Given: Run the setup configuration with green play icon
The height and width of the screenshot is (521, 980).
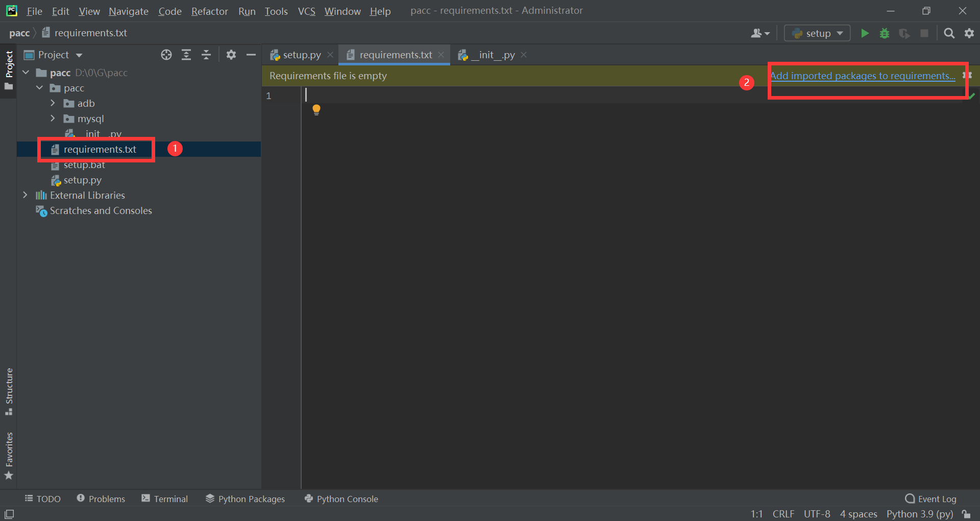Looking at the screenshot, I should [x=865, y=33].
